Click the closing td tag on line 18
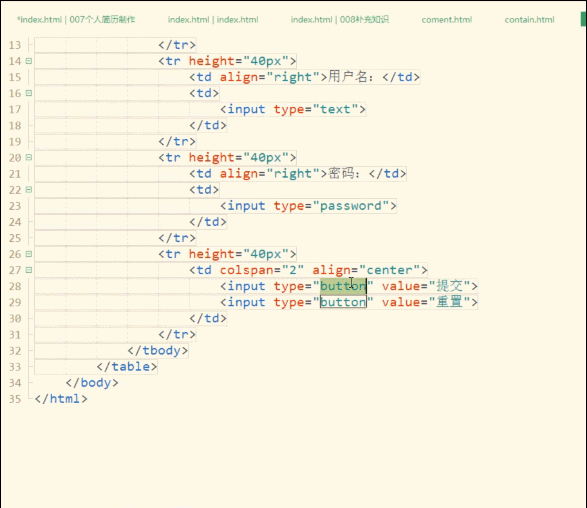Screen dimensions: 587x508 tap(208, 125)
